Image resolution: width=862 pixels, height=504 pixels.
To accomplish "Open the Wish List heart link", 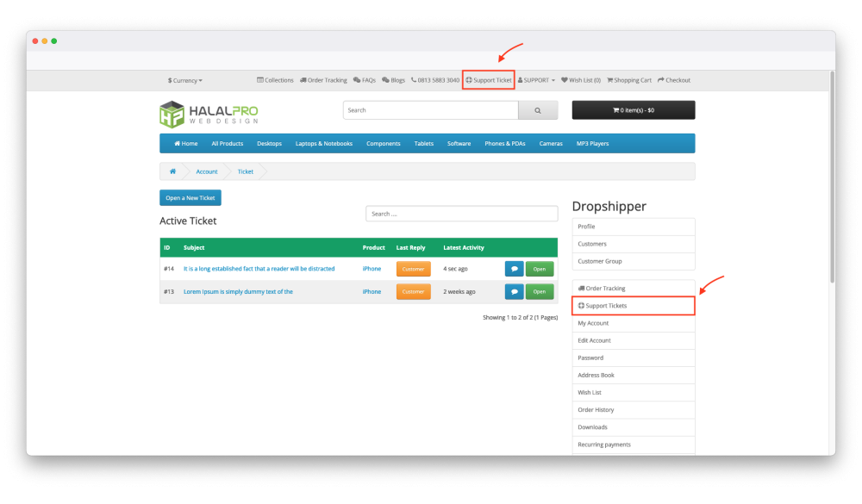I will coord(581,80).
